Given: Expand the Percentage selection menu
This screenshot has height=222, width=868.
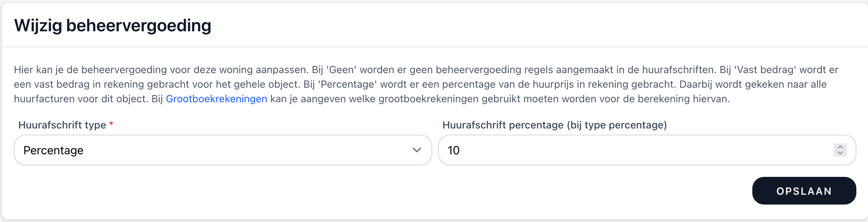Looking at the screenshot, I should pos(222,150).
